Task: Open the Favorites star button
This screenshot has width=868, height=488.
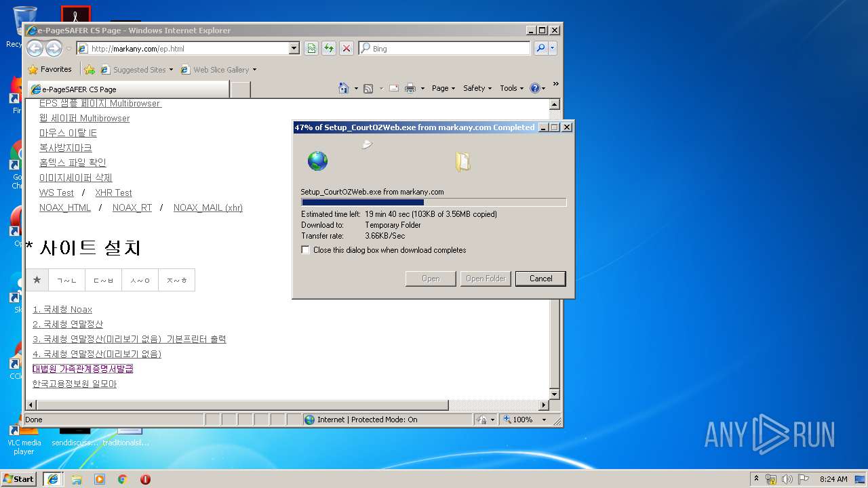Action: [50, 69]
